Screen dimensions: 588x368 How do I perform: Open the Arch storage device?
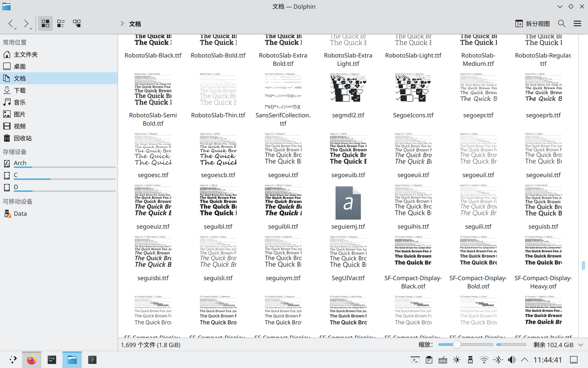(x=59, y=163)
